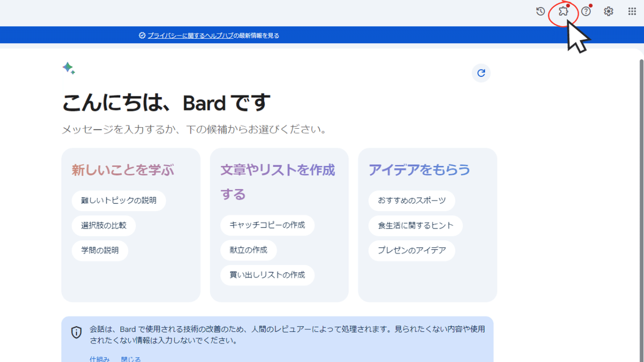The image size is (644, 362).
Task: Select 食生活に関するヒント suggestion chip
Action: click(x=415, y=225)
